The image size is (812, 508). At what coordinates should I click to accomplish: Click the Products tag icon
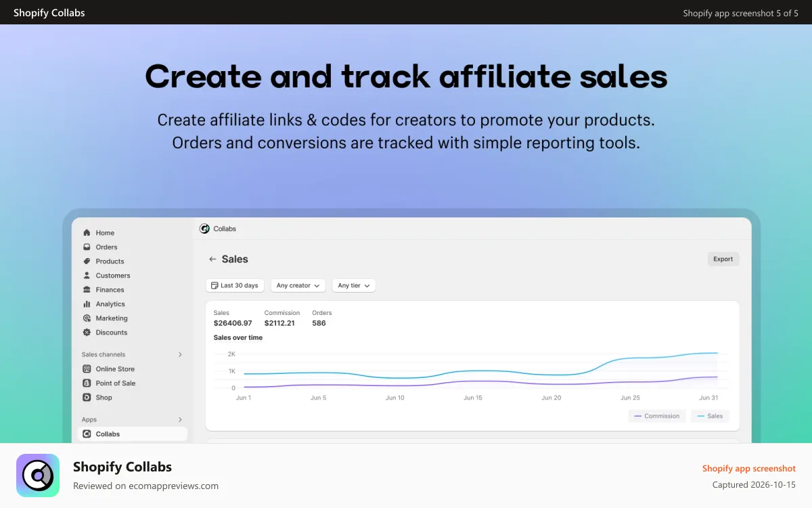click(x=87, y=261)
